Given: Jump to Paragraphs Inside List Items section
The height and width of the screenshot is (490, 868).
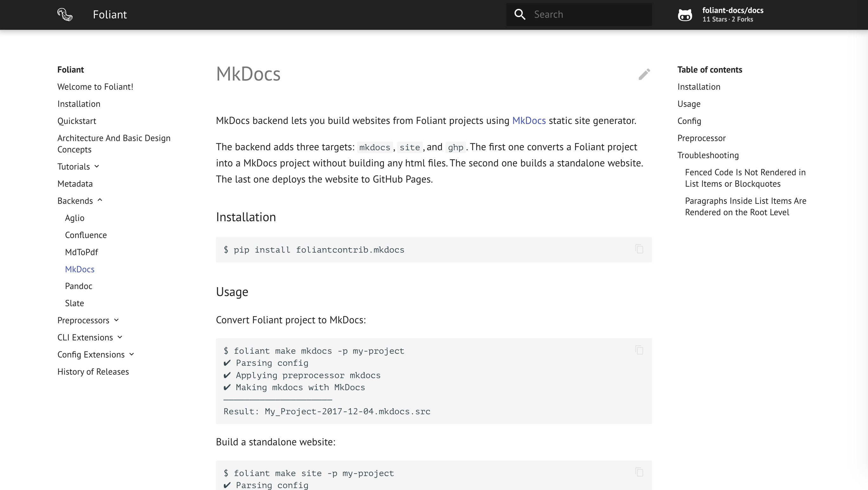Looking at the screenshot, I should tap(745, 206).
